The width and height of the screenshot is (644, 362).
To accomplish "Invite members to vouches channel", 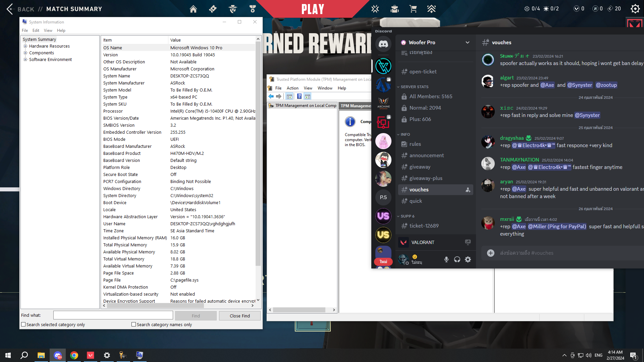I will tap(468, 190).
